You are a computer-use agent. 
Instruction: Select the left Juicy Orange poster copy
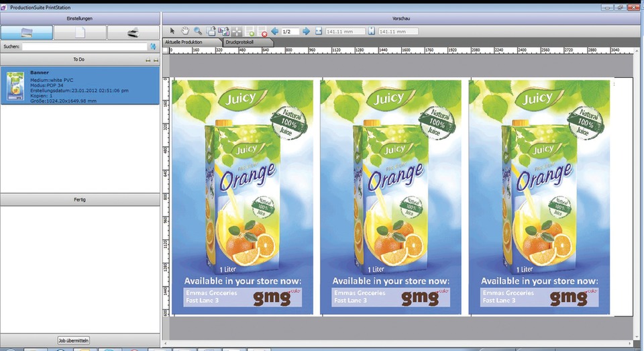[x=242, y=197]
